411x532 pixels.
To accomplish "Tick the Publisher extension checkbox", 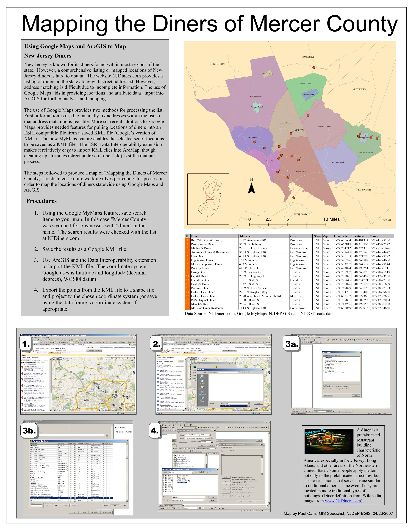I will tap(325, 366).
